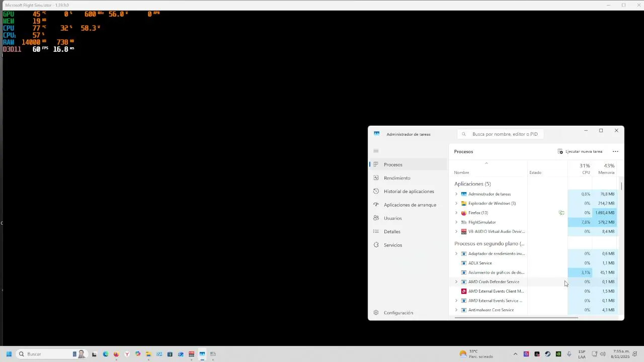
Task: Expand VB-AUDIO Virtual Audio Device row
Action: [x=456, y=232]
